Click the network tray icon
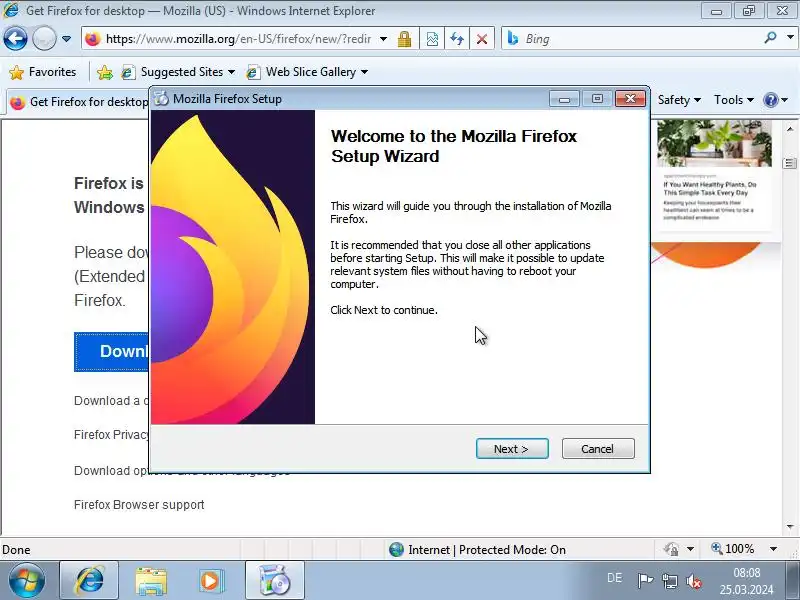Image resolution: width=800 pixels, height=600 pixels. coord(669,581)
